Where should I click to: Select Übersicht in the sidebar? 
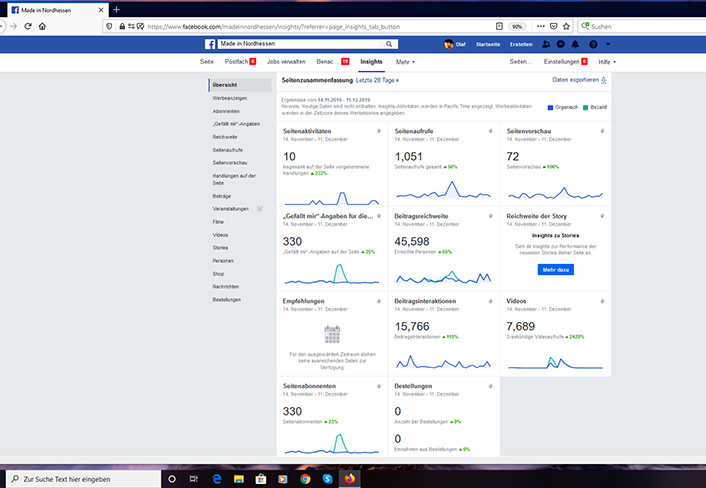click(240, 85)
